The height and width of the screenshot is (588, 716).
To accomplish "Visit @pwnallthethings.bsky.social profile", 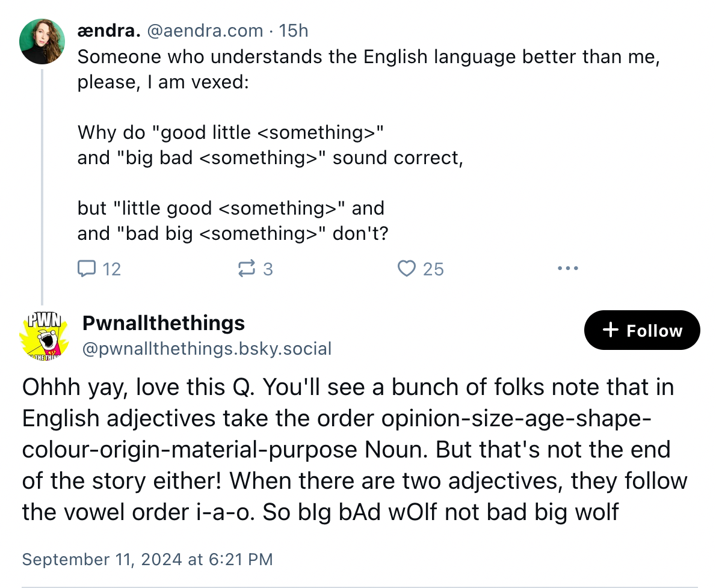I will pyautogui.click(x=206, y=349).
